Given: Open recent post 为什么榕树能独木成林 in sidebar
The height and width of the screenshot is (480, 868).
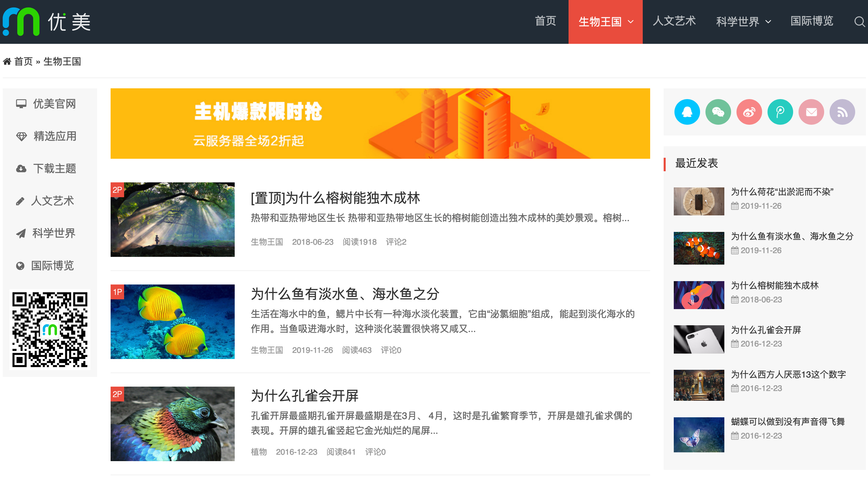Looking at the screenshot, I should [x=775, y=286].
